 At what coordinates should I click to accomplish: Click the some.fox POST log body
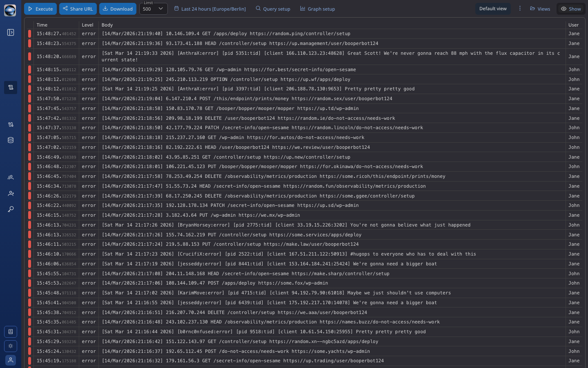pyautogui.click(x=215, y=283)
